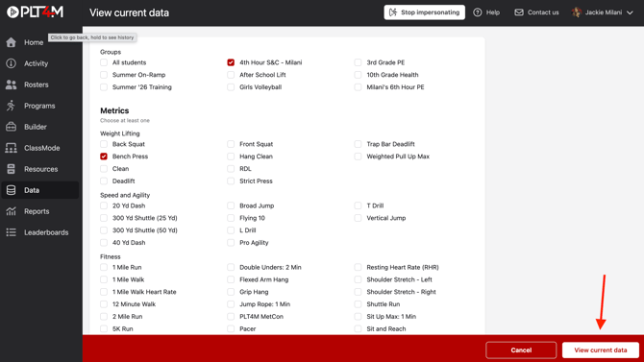Uncheck the Bench Press metric
Image resolution: width=644 pixels, height=362 pixels.
[104, 157]
